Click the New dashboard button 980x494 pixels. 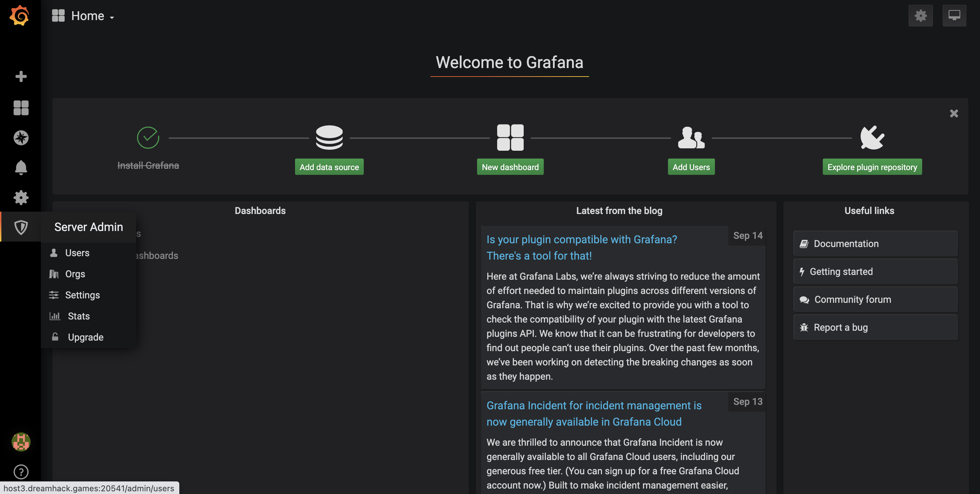[x=510, y=167]
